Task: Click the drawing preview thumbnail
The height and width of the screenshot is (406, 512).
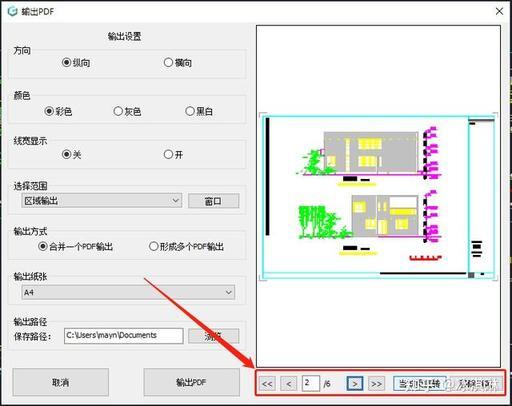Action: tap(379, 197)
